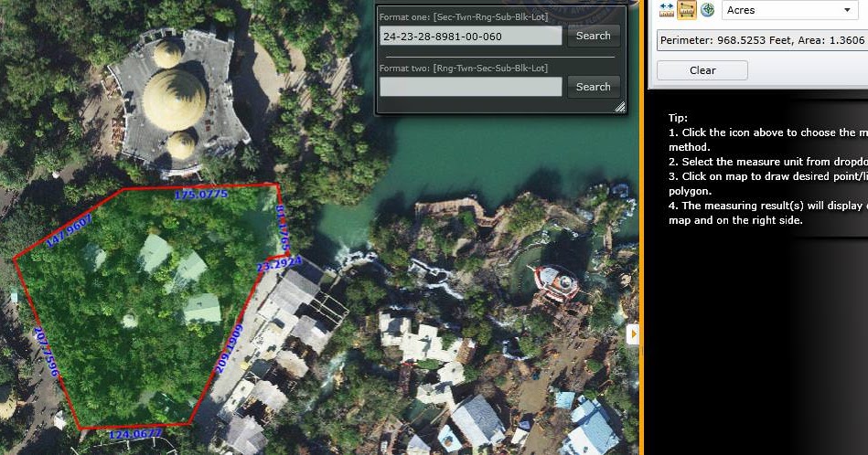868x455 pixels.
Task: Click Search button under Format two
Action: coord(593,88)
